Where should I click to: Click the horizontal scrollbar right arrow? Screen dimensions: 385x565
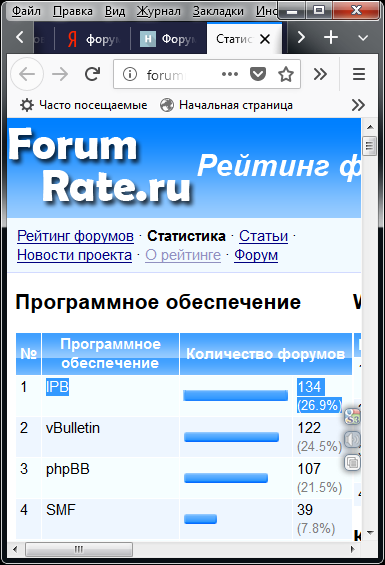[353, 550]
